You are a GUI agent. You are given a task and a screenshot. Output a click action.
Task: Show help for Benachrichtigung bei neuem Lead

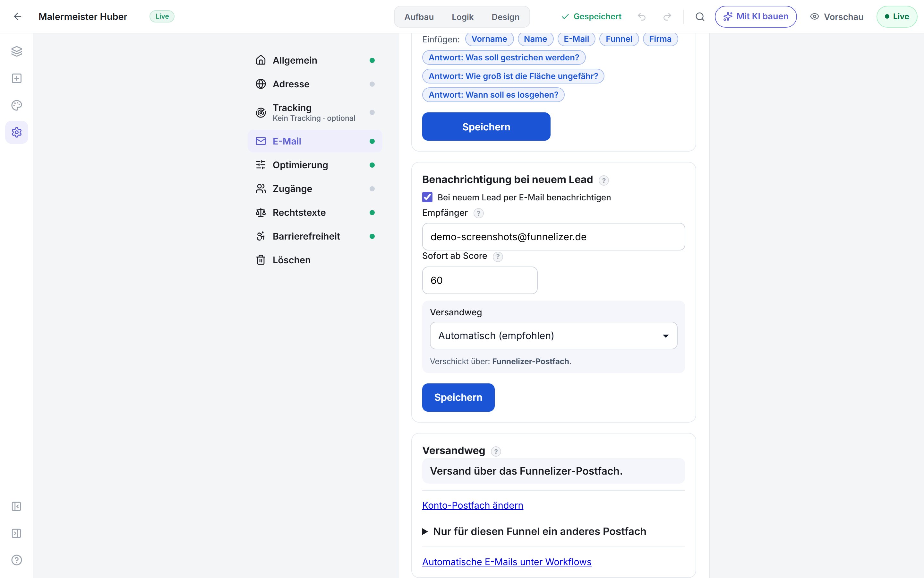604,180
